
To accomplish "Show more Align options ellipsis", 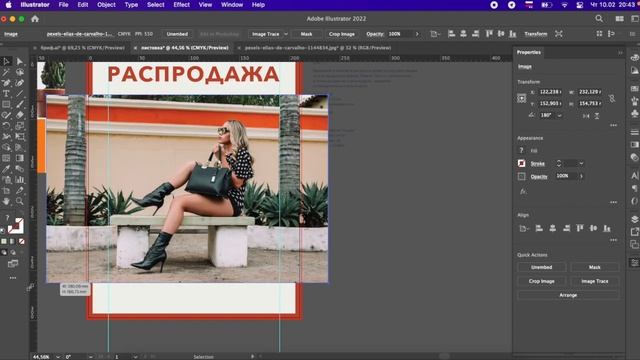I will (x=613, y=240).
